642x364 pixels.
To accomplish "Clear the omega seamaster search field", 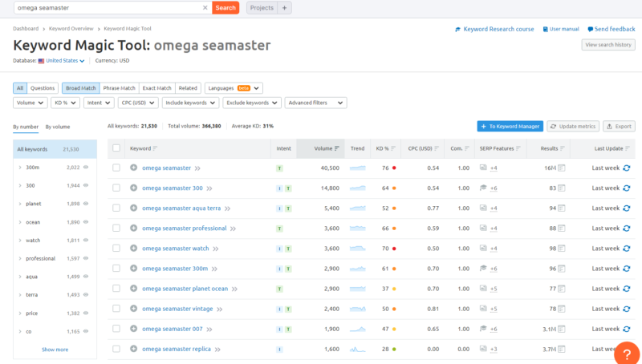I will coord(205,8).
